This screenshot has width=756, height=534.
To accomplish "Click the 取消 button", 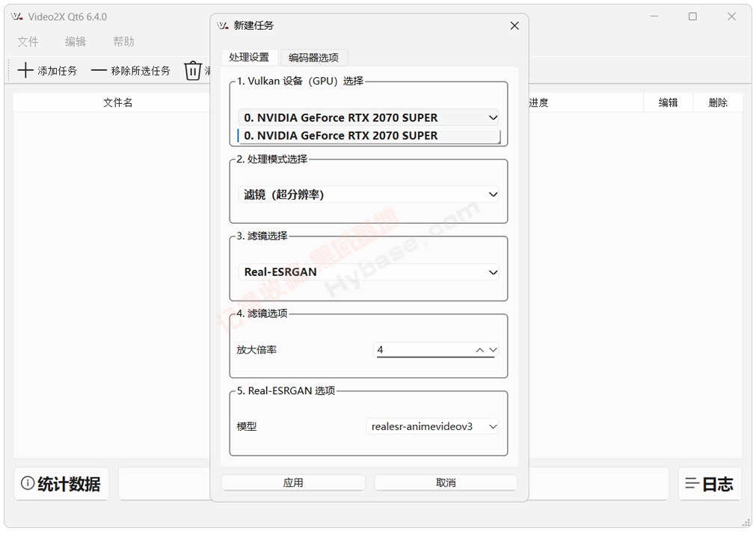I will (446, 482).
